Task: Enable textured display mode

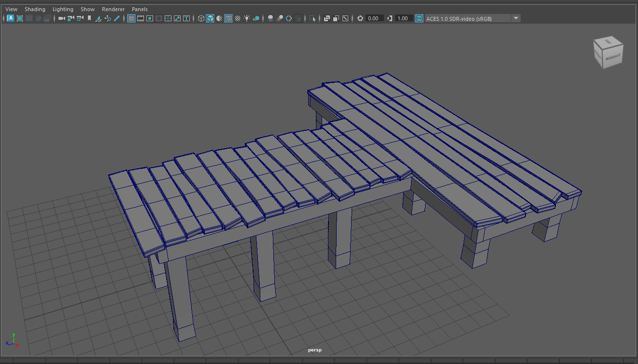Action: pyautogui.click(x=238, y=18)
